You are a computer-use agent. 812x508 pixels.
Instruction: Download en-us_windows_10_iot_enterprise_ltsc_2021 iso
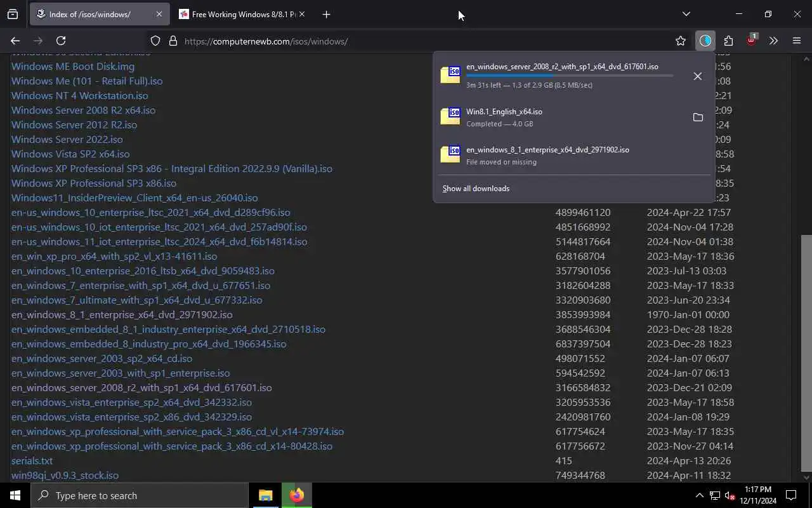(159, 227)
